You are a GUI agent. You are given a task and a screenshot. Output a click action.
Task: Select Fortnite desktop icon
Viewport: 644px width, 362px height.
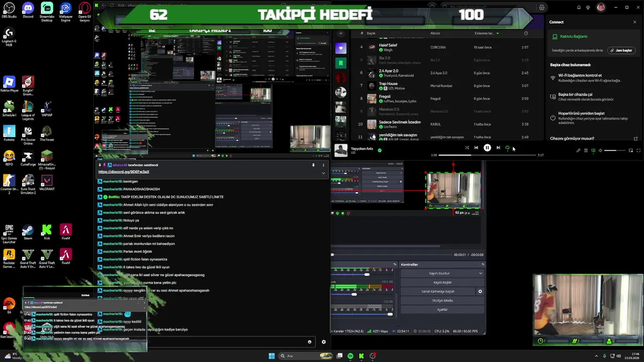coord(9,133)
